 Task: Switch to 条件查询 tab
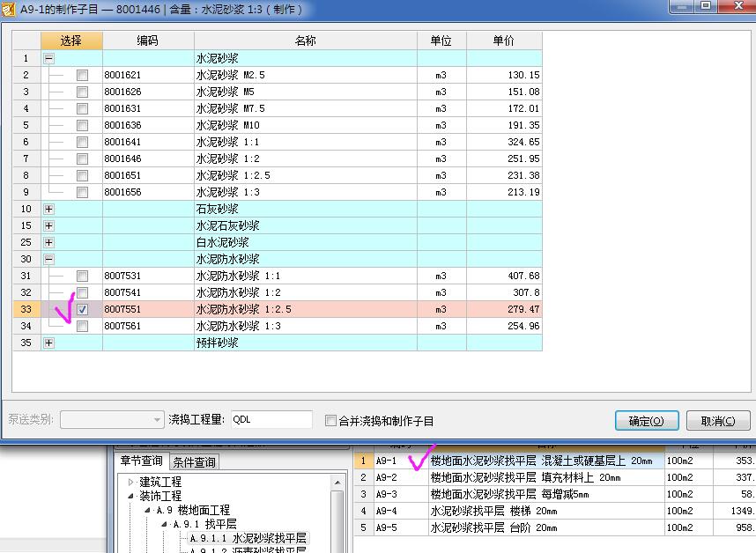(195, 462)
